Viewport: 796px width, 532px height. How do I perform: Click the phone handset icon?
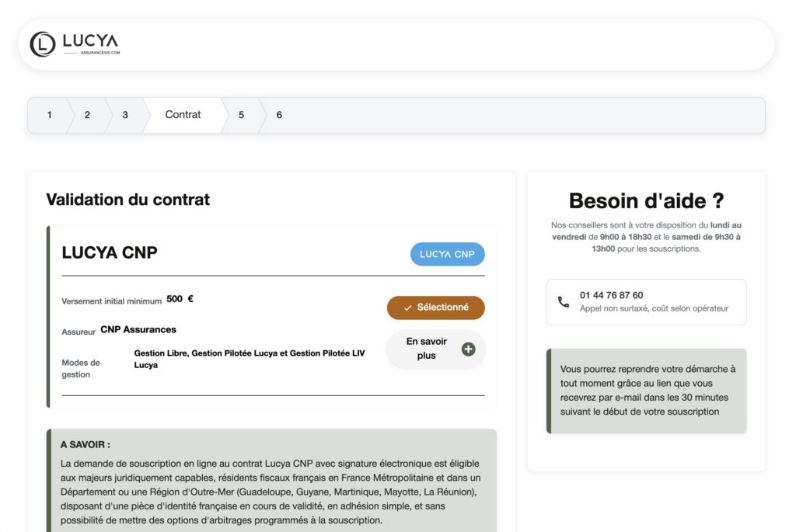[564, 302]
